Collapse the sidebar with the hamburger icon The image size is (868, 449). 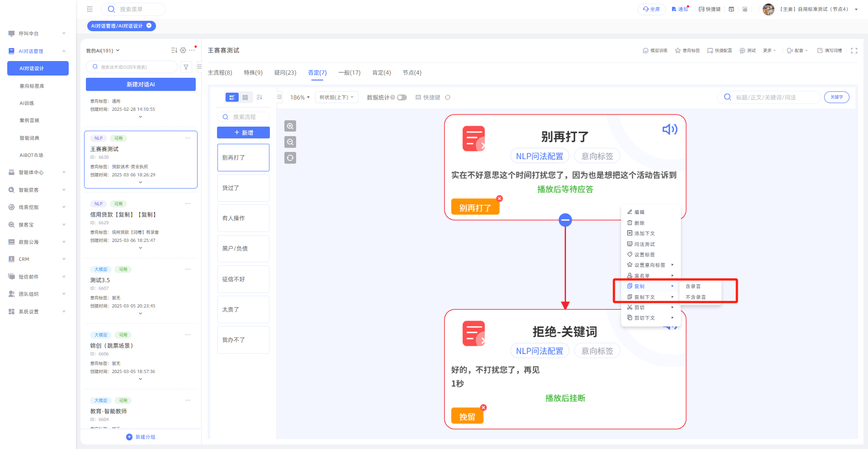point(90,9)
